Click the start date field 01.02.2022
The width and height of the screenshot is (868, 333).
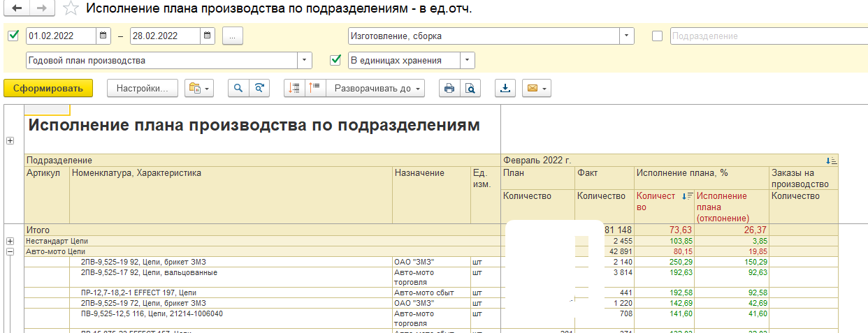pyautogui.click(x=62, y=36)
